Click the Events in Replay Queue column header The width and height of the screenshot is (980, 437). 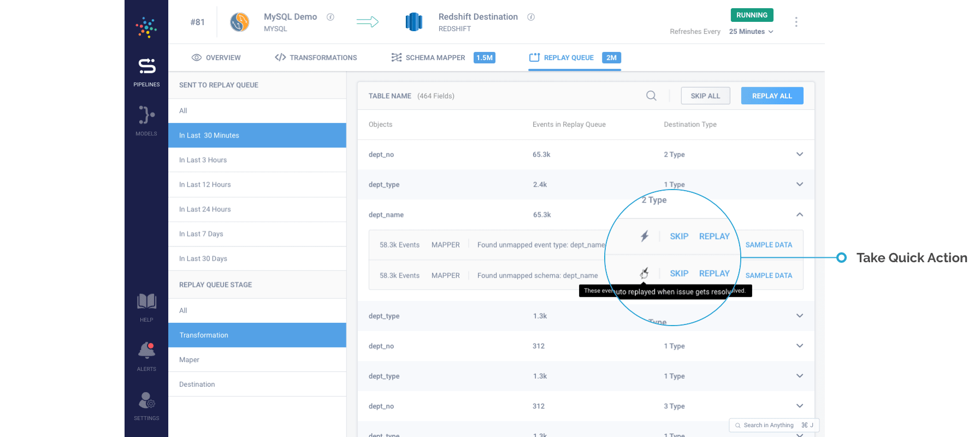coord(569,125)
